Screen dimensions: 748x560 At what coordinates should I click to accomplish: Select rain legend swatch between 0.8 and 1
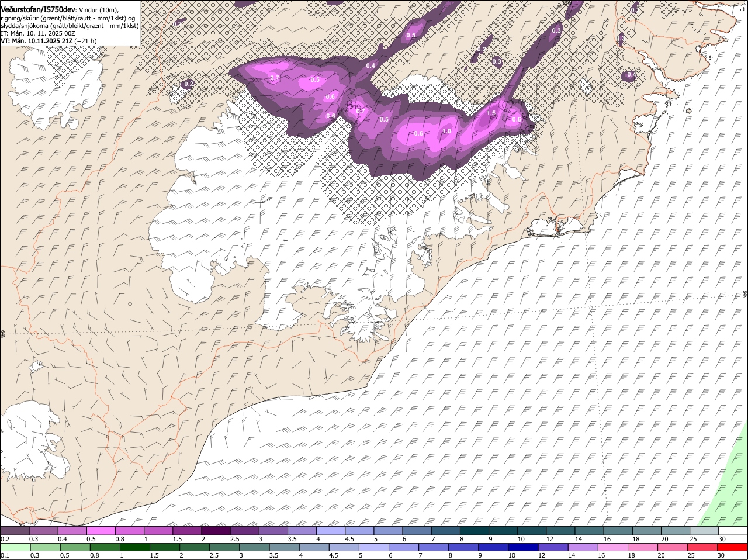[105, 547]
